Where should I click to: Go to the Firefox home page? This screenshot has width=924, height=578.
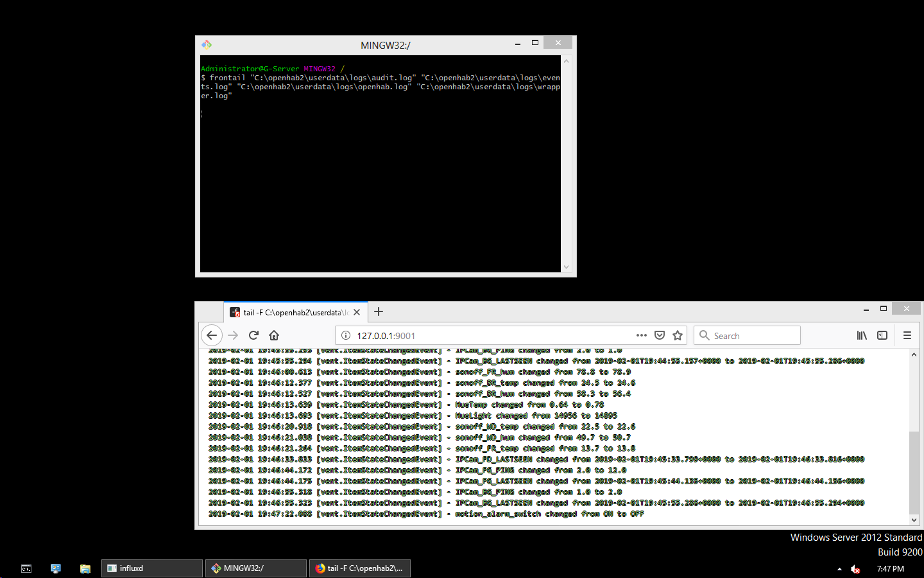tap(274, 335)
